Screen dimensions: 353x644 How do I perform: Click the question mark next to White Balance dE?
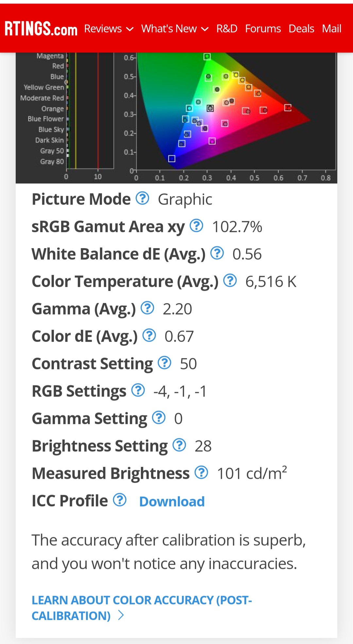coord(217,253)
